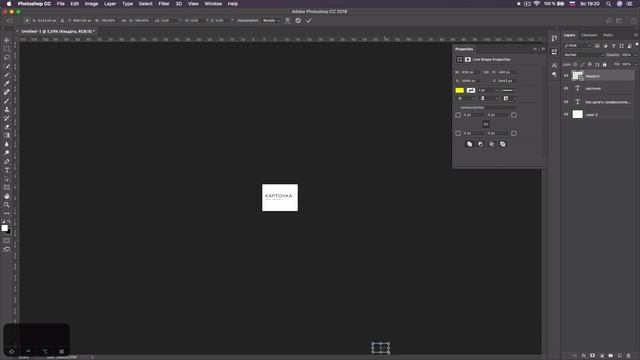
Task: Toggle pixel layer filter in Layers panel
Action: click(x=597, y=46)
